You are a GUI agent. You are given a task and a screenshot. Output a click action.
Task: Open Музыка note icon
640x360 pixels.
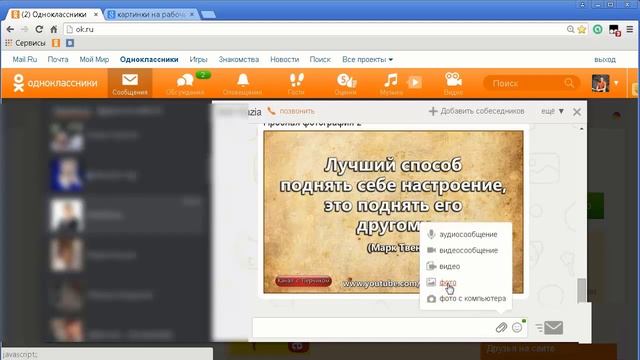point(391,84)
